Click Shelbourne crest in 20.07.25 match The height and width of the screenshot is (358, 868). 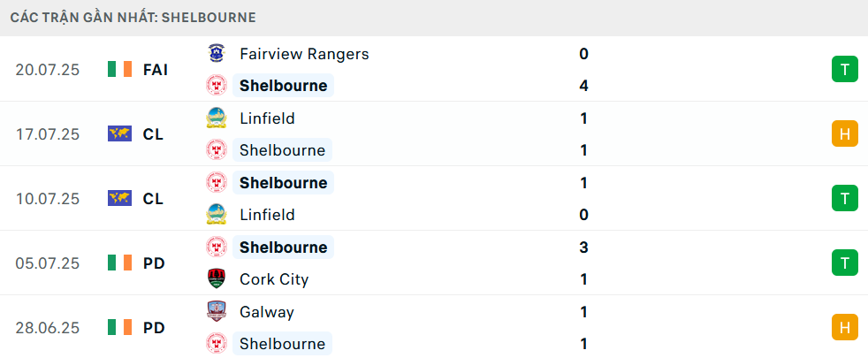coord(217,86)
